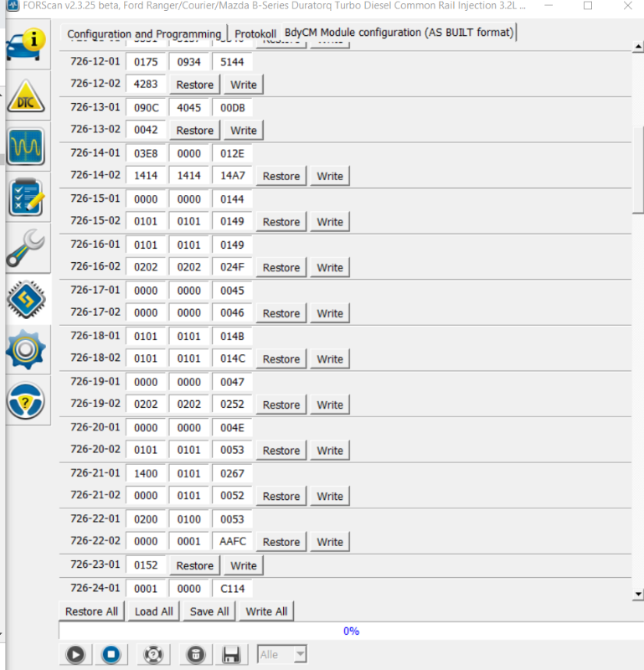Screen dimensions: 644x670
Task: Click Restore for block 726-16-02
Action: (x=281, y=267)
